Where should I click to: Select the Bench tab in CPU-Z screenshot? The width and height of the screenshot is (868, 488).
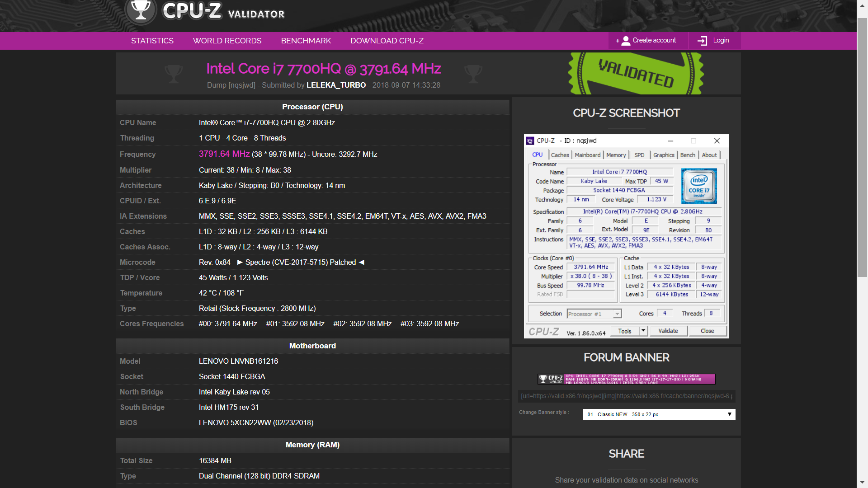[x=688, y=155]
